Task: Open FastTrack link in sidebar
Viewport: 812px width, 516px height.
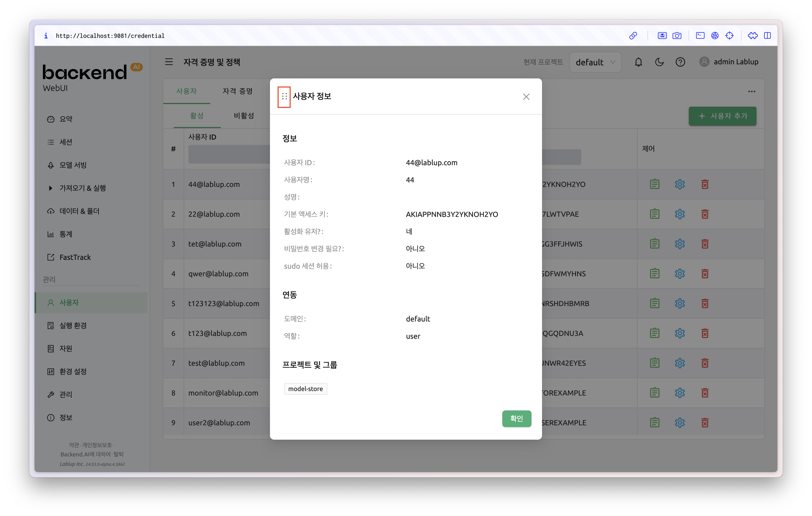Action: click(x=75, y=257)
